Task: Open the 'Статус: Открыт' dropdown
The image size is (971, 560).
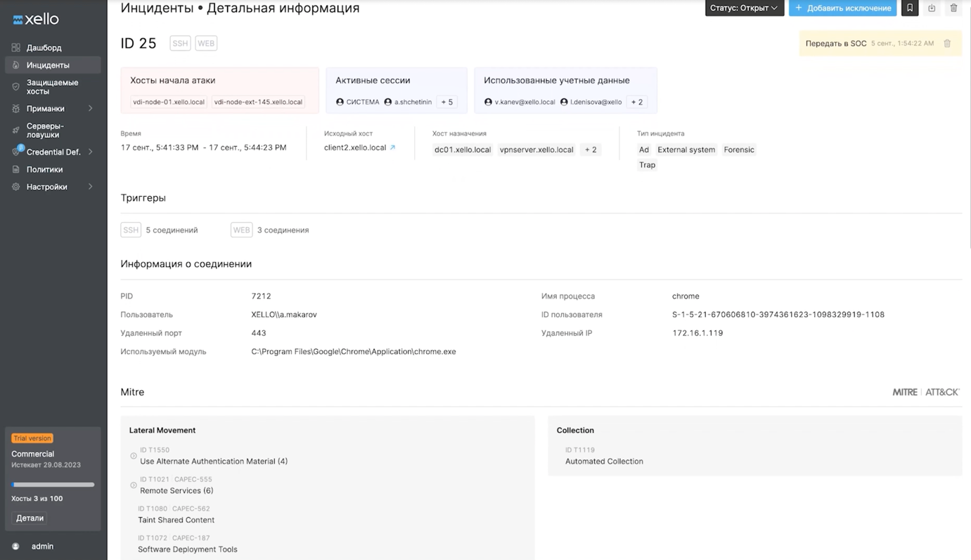Action: (x=744, y=8)
